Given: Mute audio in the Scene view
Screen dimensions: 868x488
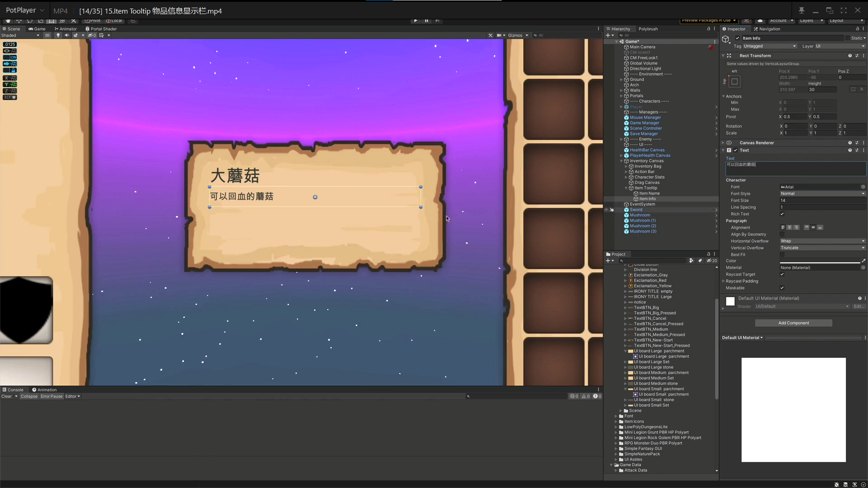Looking at the screenshot, I should pos(67,35).
